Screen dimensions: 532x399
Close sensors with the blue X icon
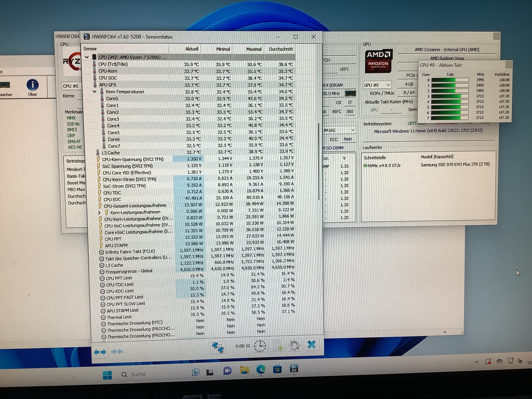click(311, 345)
